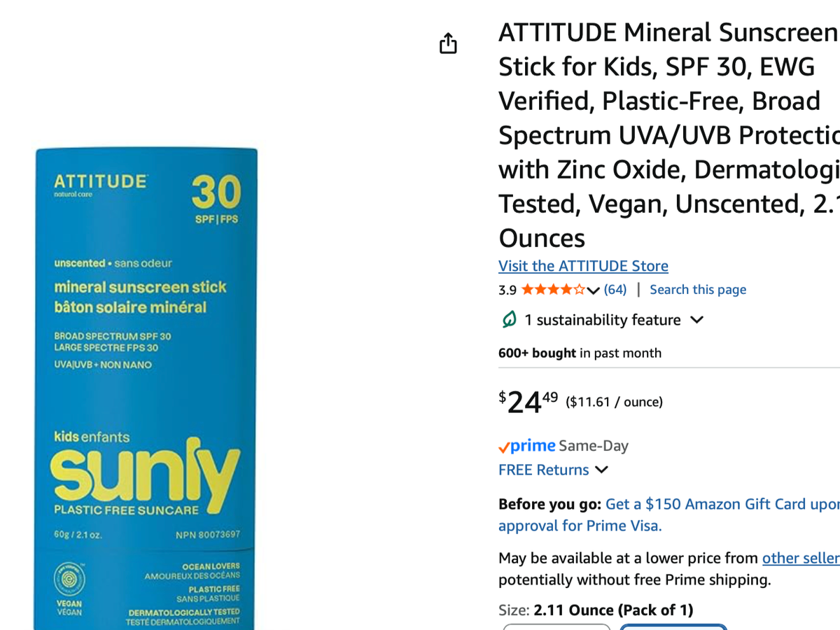Open the 64 customer reviews link
Viewport: 840px width, 630px height.
pos(615,290)
